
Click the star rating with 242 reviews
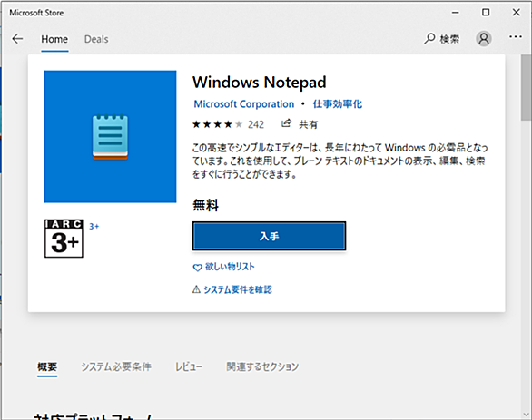point(229,124)
